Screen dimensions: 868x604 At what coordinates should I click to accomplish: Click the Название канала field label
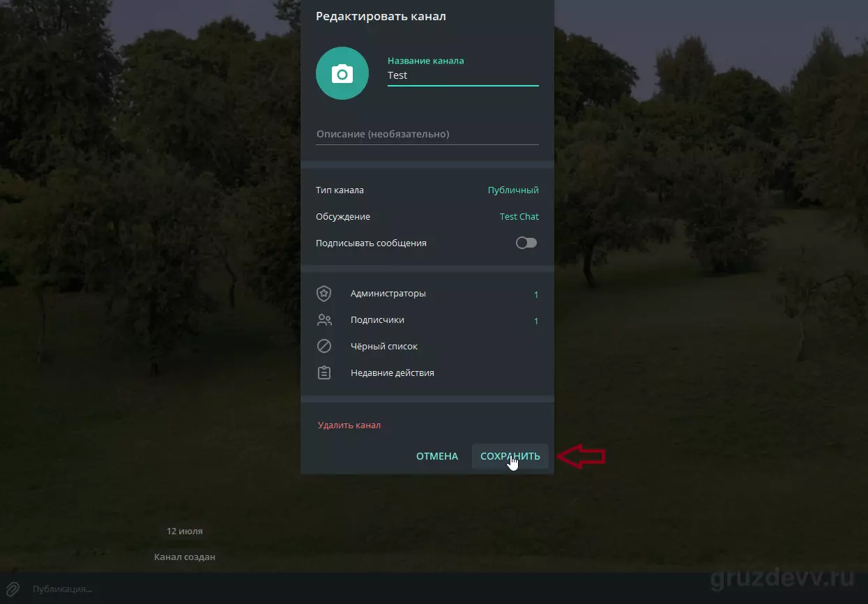click(x=426, y=61)
